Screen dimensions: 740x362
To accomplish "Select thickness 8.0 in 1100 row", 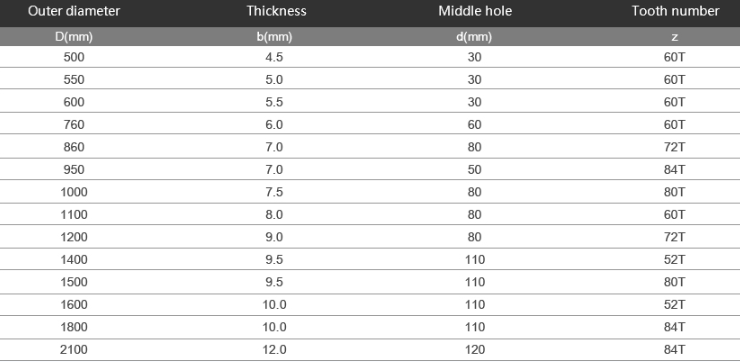I will point(274,215).
